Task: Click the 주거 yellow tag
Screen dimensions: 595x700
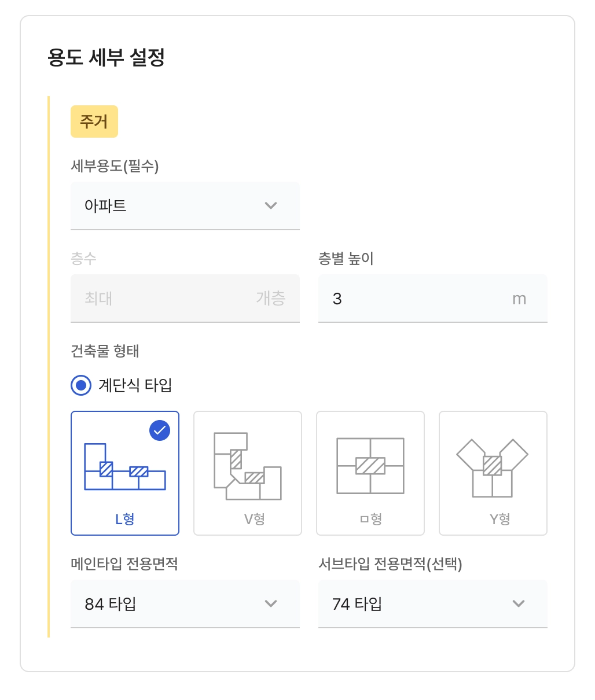Action: pyautogui.click(x=94, y=121)
